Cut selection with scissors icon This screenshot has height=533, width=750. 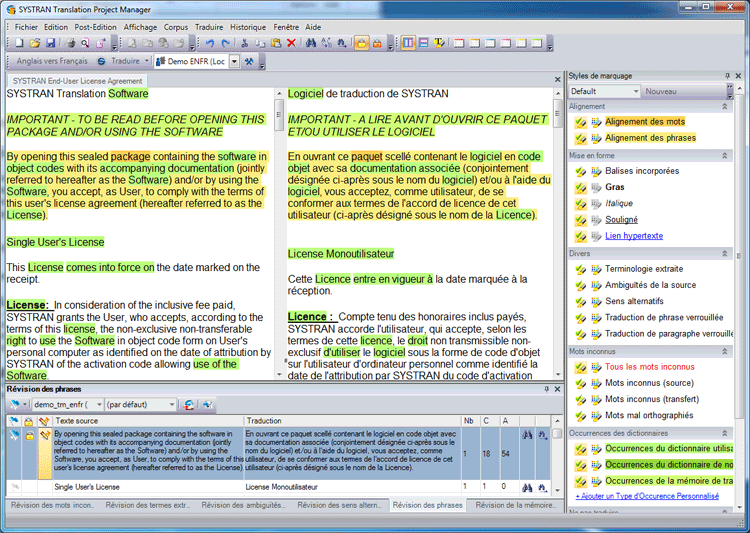[244, 44]
